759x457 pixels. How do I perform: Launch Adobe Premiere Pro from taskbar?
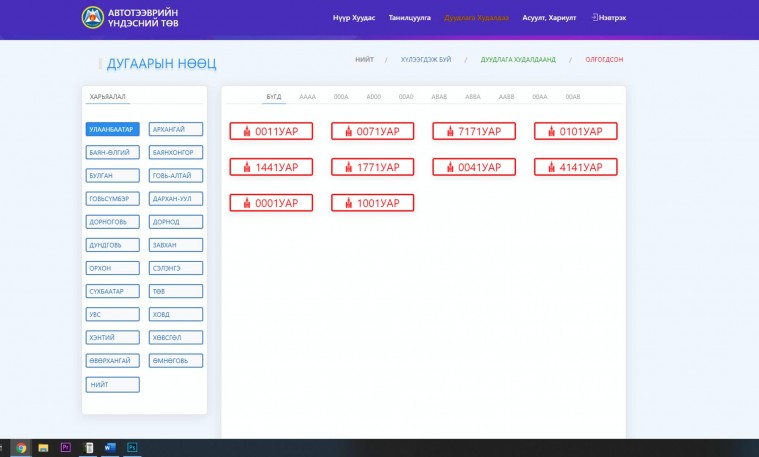(x=66, y=448)
